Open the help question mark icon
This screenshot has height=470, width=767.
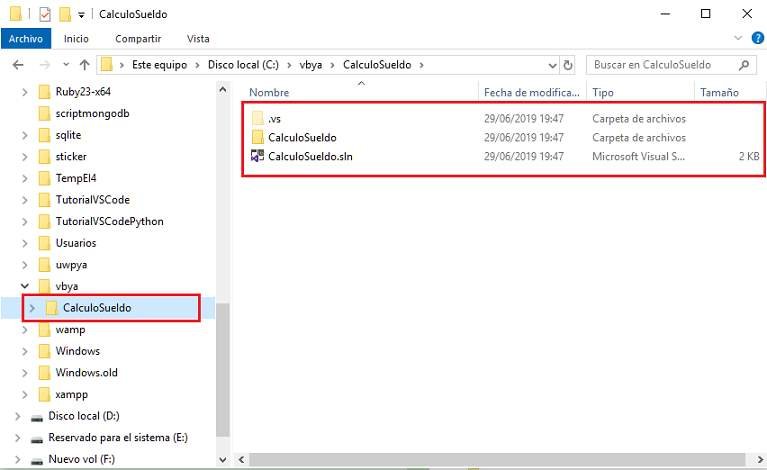tap(756, 38)
